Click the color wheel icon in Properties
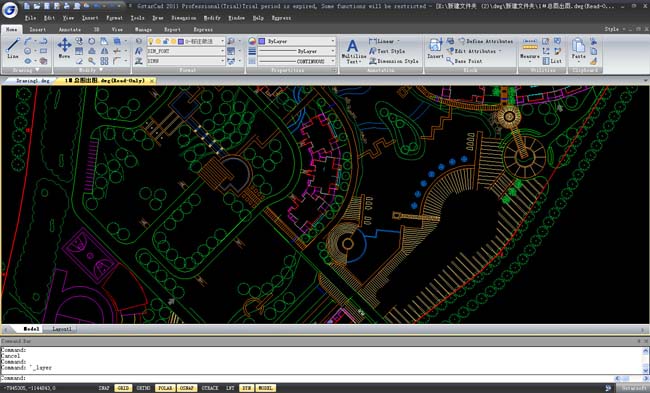This screenshot has width=650, height=393. click(252, 41)
